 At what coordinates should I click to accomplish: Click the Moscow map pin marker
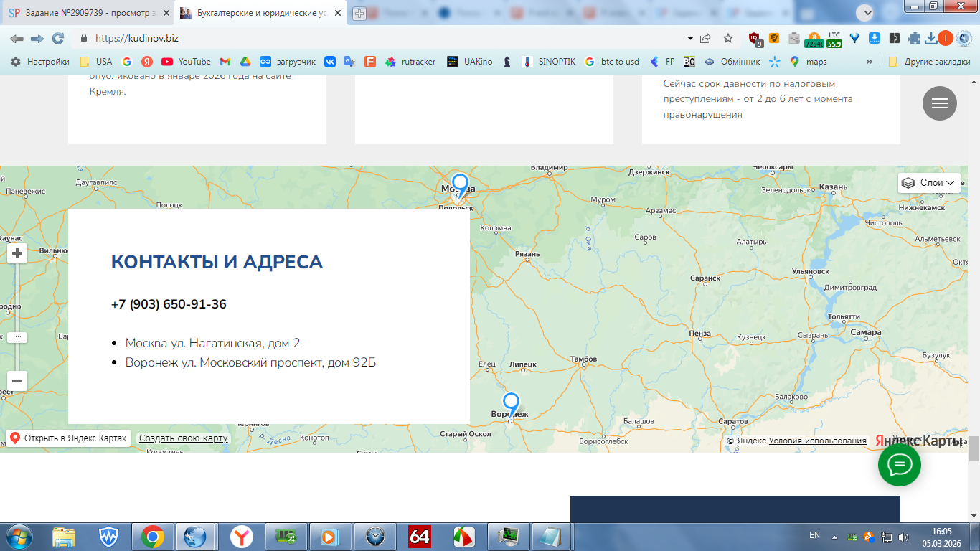point(460,186)
